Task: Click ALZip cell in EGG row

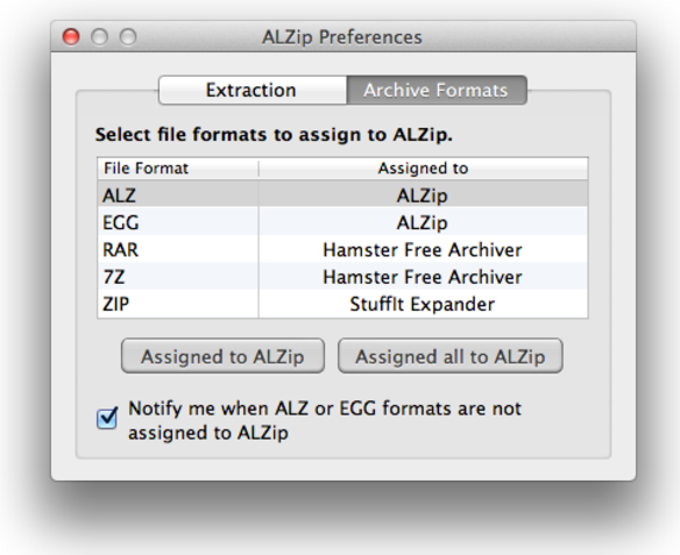Action: point(422,223)
